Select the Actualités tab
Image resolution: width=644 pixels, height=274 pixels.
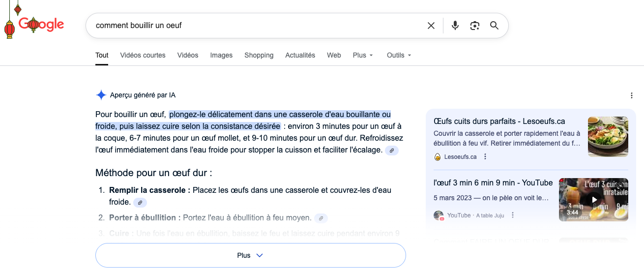[300, 55]
